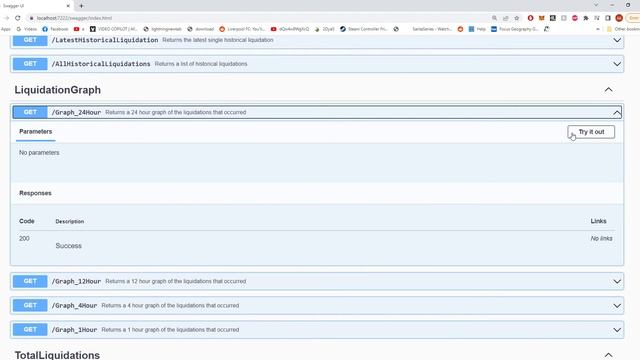Click the 'No parameters' text

pos(39,153)
